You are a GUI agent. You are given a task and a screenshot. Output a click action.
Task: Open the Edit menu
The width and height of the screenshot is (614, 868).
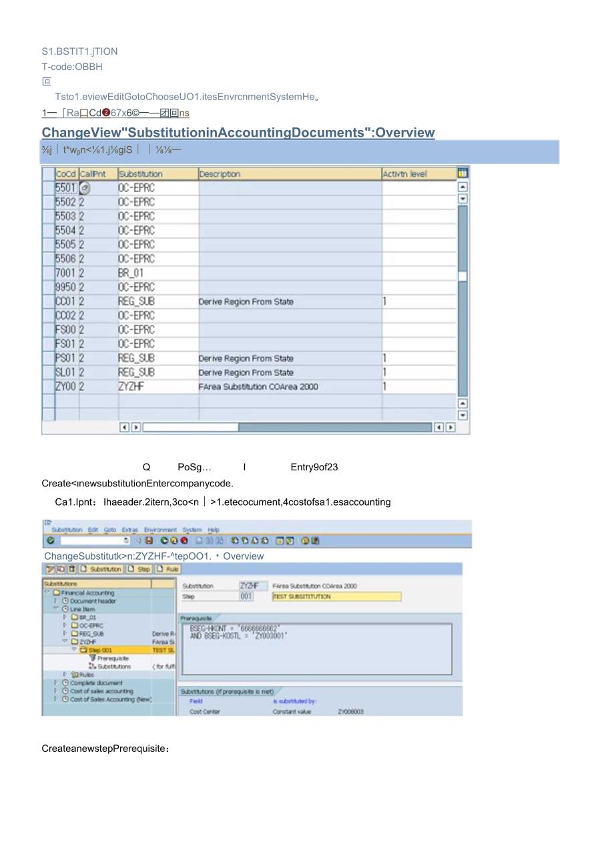(93, 530)
